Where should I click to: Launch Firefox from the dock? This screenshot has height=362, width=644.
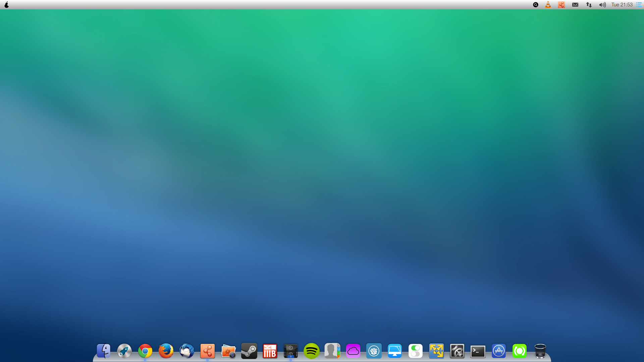pyautogui.click(x=166, y=351)
